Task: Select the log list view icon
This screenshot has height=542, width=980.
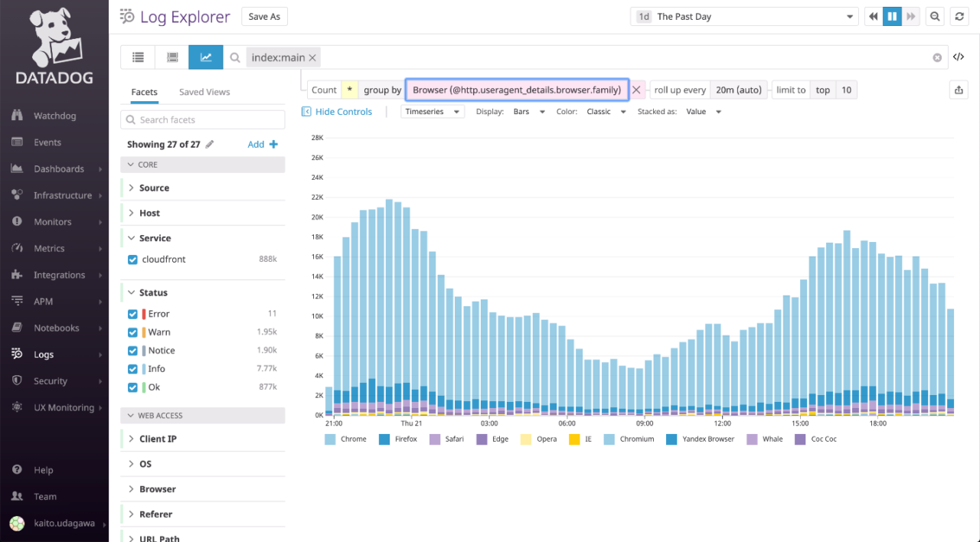Action: click(138, 57)
